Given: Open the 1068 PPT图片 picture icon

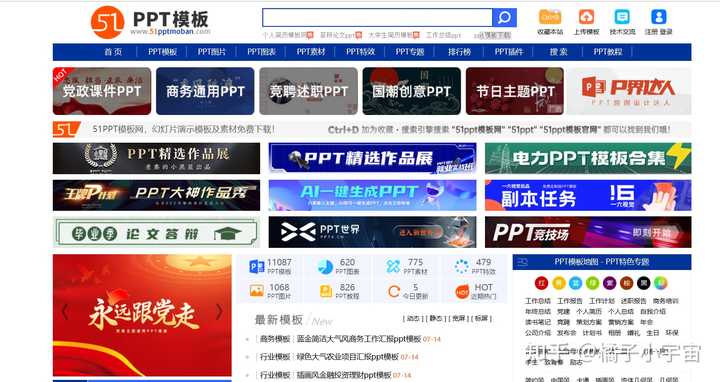Looking at the screenshot, I should pyautogui.click(x=256, y=291).
